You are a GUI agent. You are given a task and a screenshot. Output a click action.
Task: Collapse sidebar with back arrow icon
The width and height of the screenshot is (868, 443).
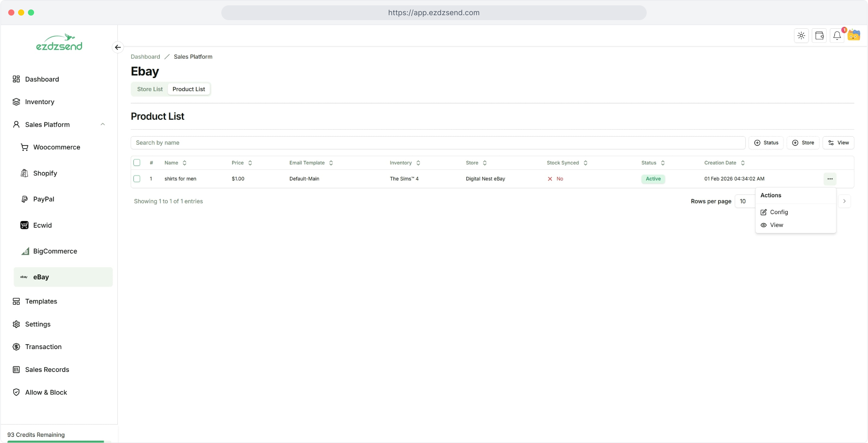coord(118,47)
